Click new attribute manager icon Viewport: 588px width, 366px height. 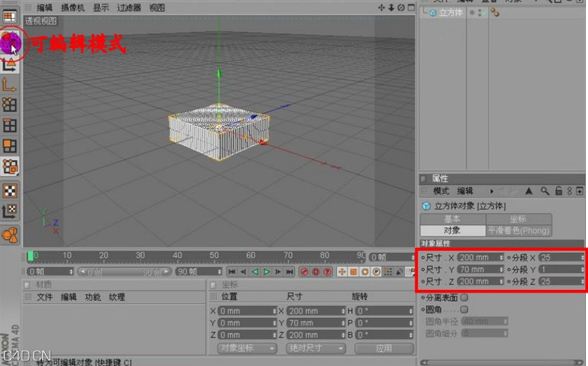(x=580, y=191)
